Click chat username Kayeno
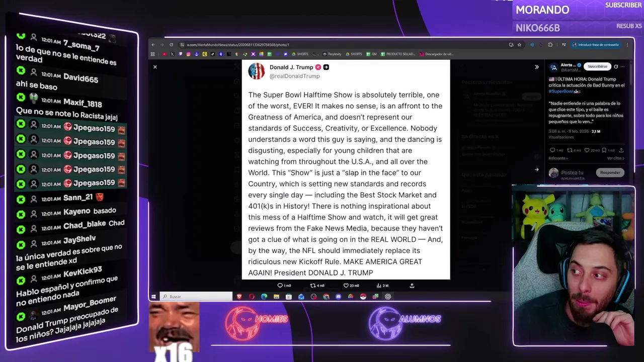This screenshot has height=362, width=644. coord(76,212)
